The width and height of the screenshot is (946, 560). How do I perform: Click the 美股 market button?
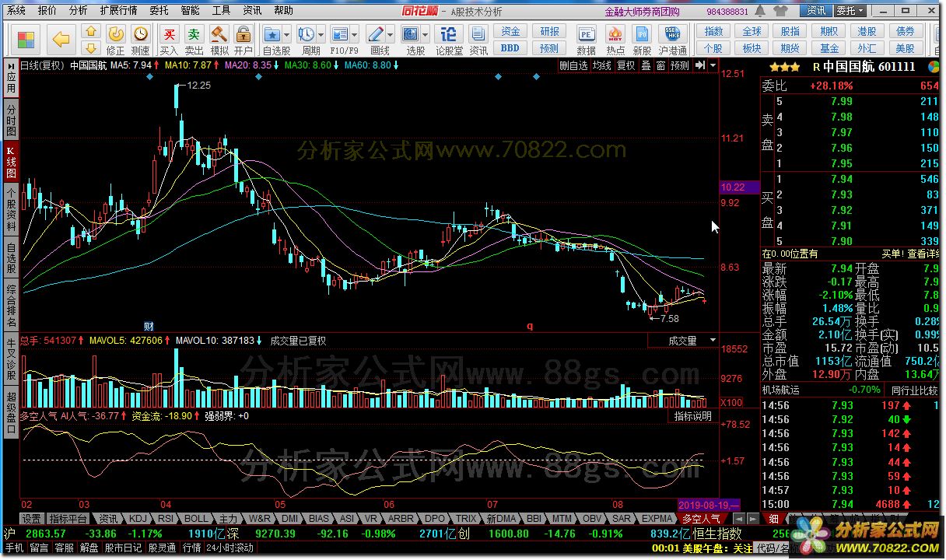click(x=905, y=48)
